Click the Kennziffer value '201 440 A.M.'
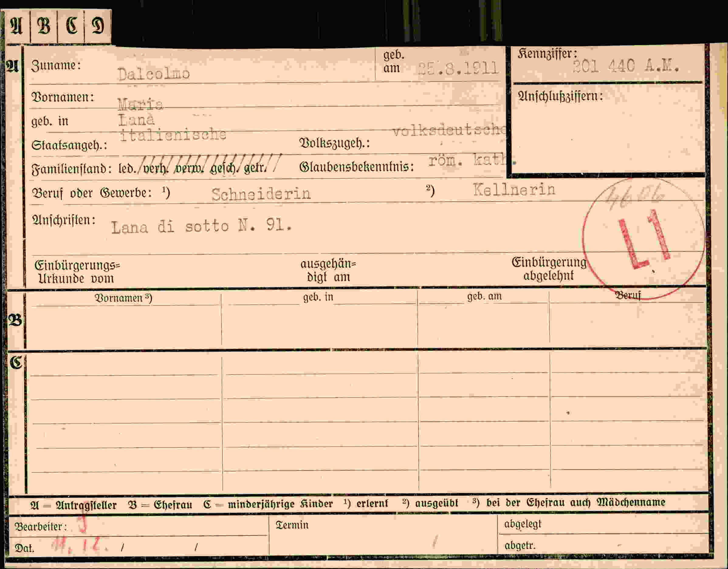This screenshot has height=569, width=728. pyautogui.click(x=626, y=66)
